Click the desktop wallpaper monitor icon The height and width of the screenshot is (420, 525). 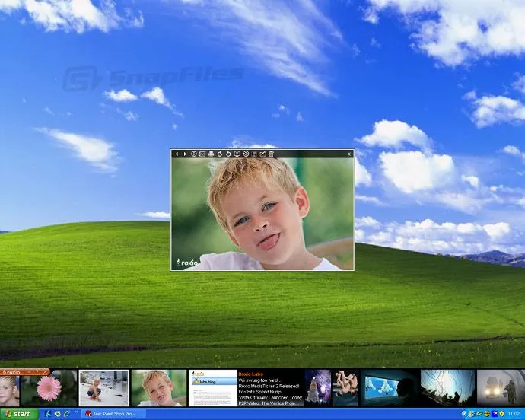[254, 154]
